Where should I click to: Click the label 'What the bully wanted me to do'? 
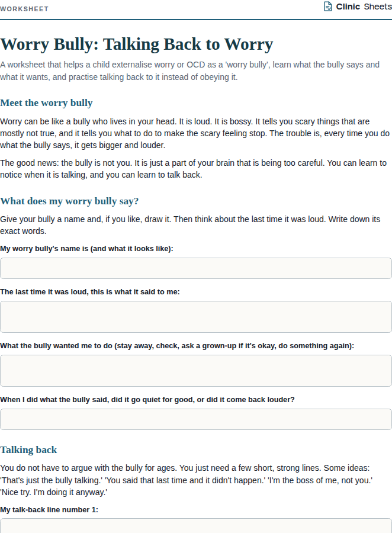(177, 346)
